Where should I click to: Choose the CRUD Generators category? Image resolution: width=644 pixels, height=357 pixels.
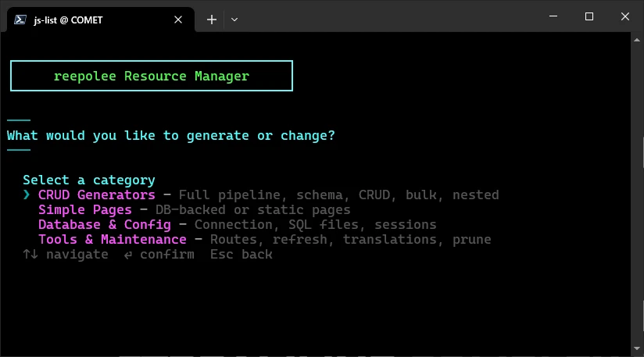point(96,195)
